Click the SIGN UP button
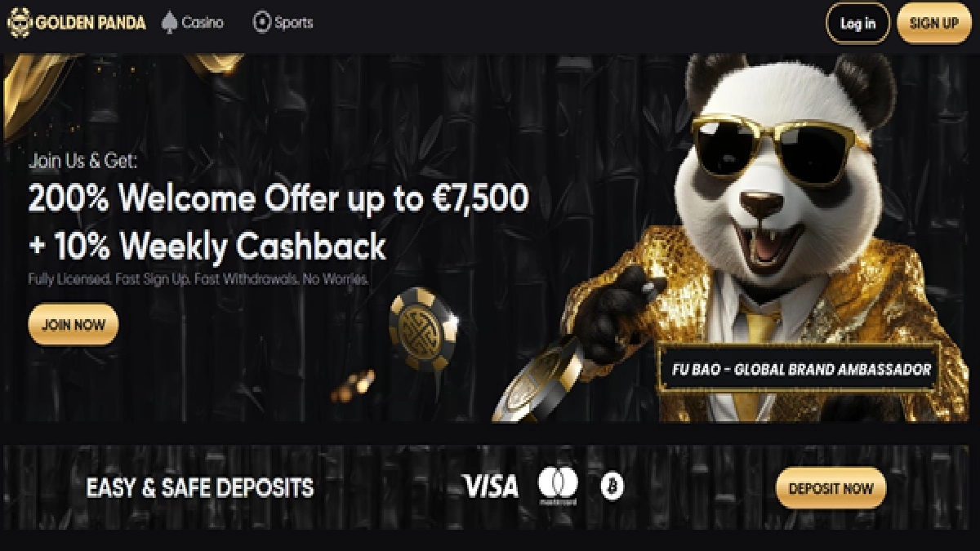 pos(934,24)
